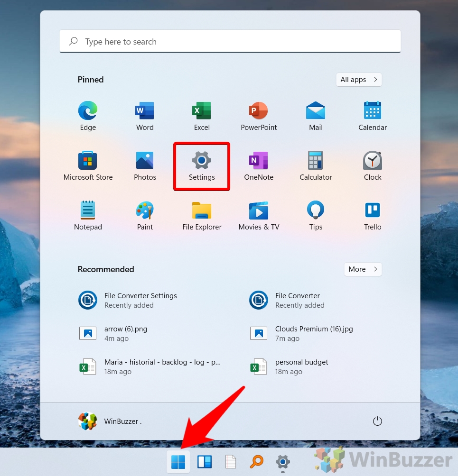Open the Mail app
Screen dimensions: 458x476
[x=316, y=116]
